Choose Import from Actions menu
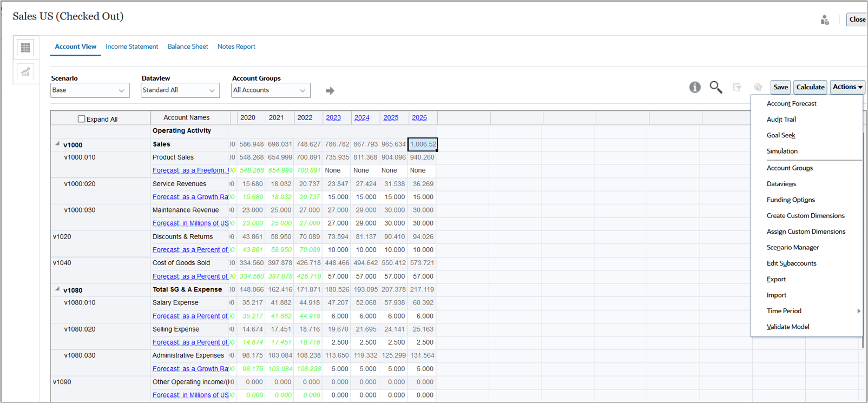This screenshot has height=403, width=868. pyautogui.click(x=776, y=295)
